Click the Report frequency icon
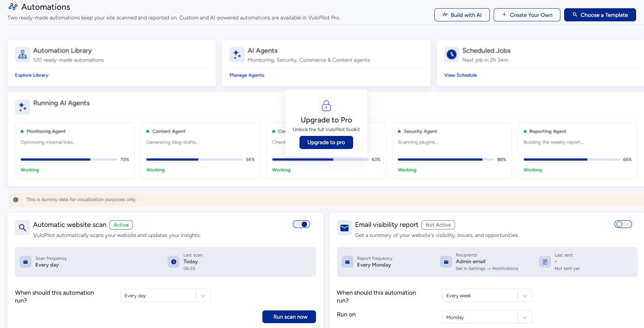 pyautogui.click(x=347, y=262)
